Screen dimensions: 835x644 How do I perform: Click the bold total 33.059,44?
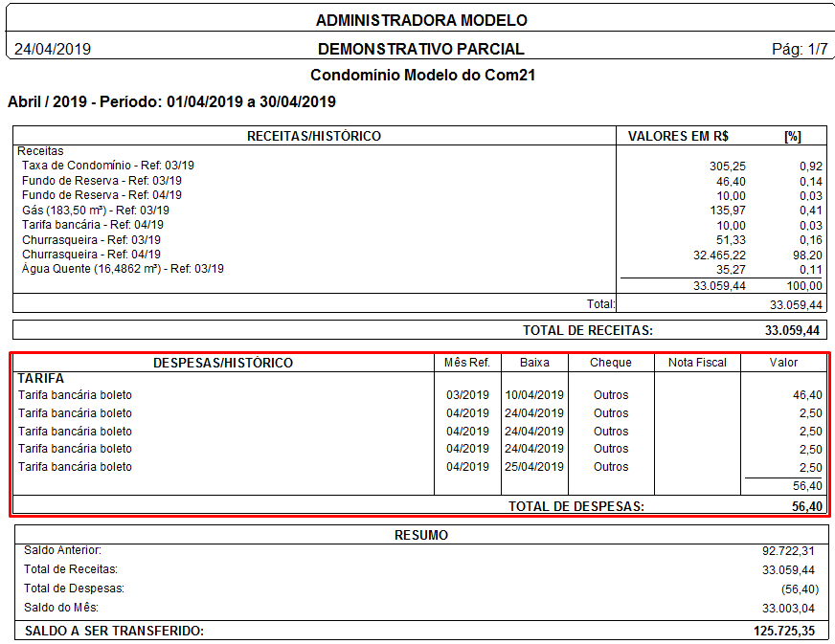[x=793, y=330]
